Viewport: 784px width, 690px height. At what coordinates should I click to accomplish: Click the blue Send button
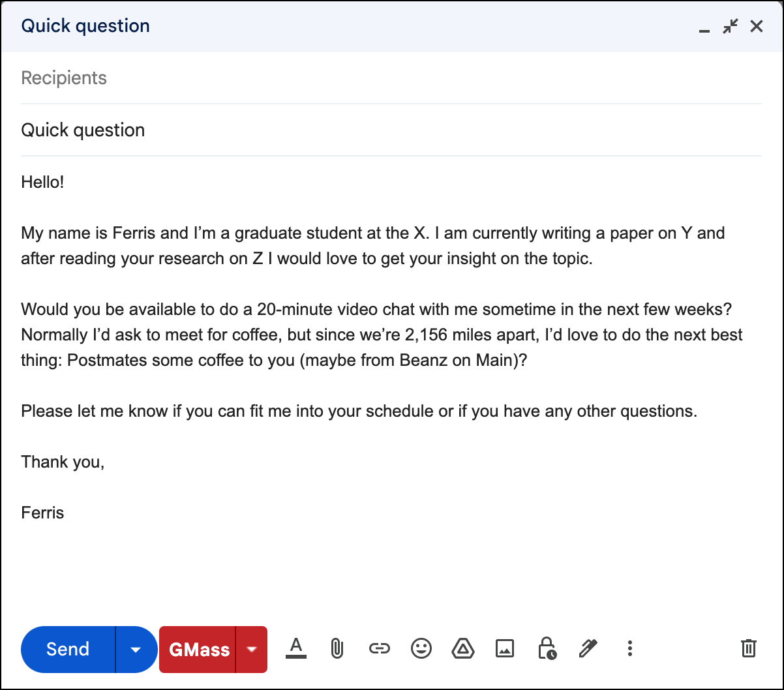point(68,650)
